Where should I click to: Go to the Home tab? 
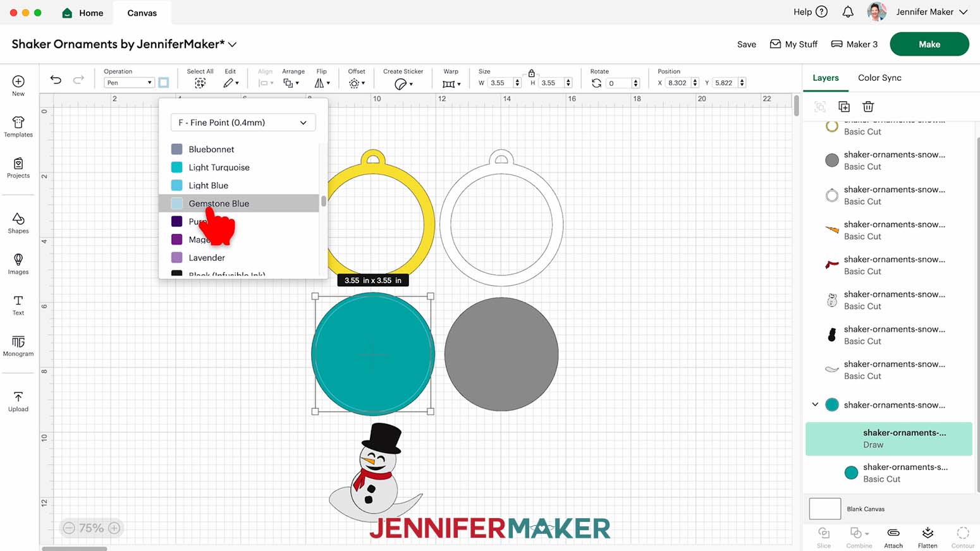pos(83,13)
